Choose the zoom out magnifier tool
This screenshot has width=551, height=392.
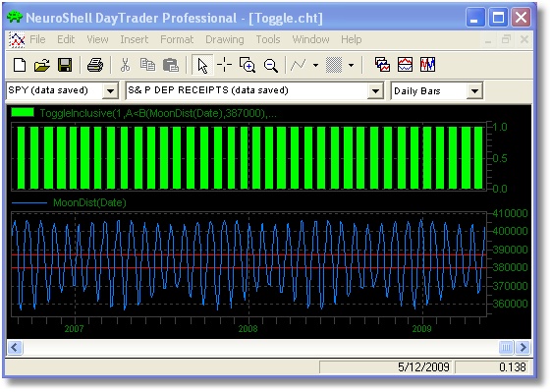click(x=271, y=65)
